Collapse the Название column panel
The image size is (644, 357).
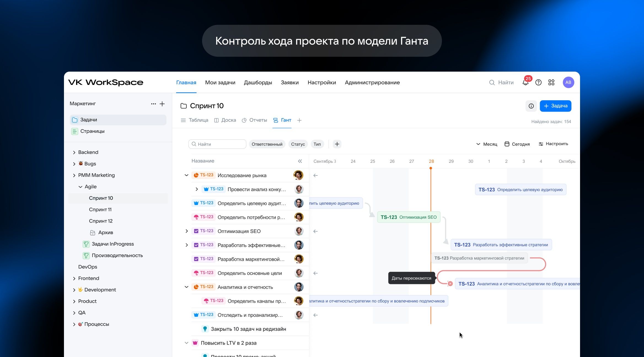click(x=300, y=161)
